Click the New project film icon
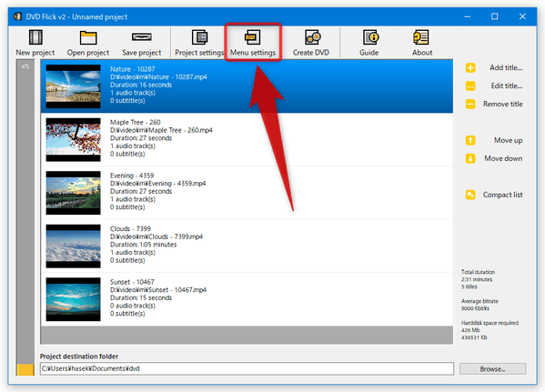 click(x=35, y=37)
